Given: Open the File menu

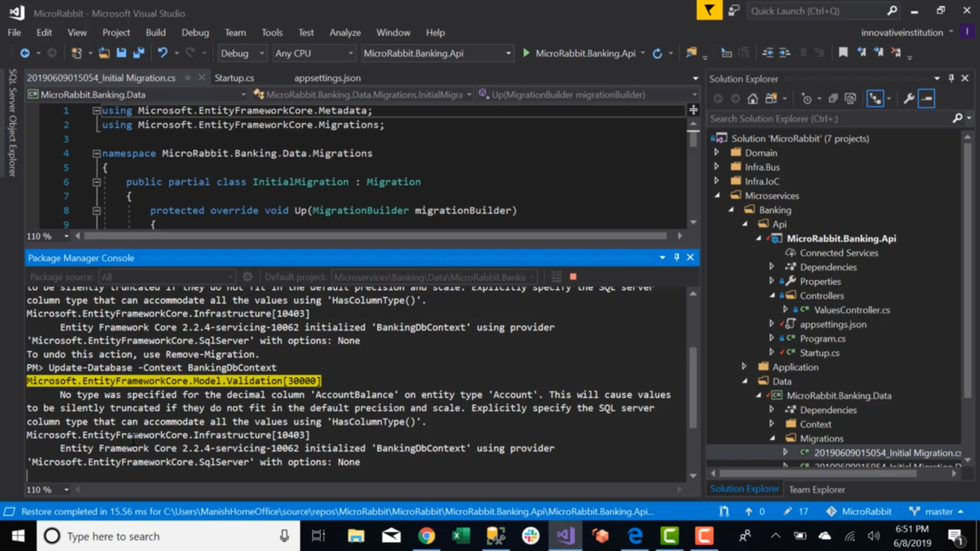Looking at the screenshot, I should click(15, 33).
